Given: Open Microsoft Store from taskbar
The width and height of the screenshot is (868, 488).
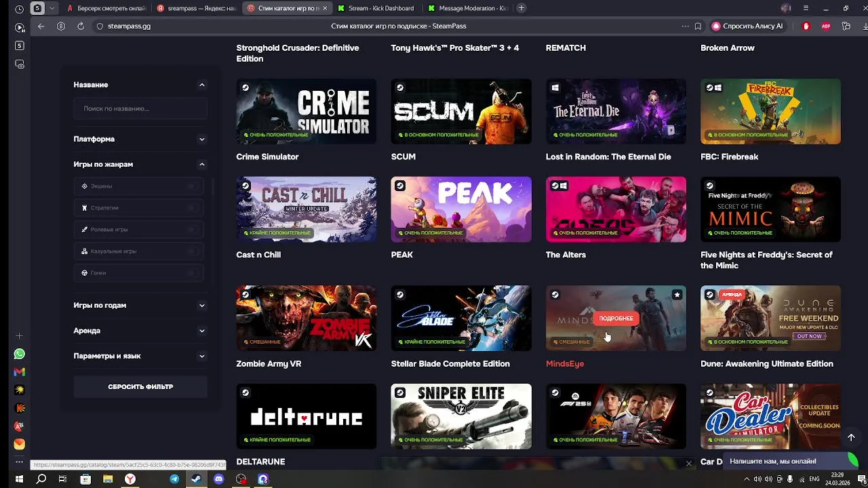Looking at the screenshot, I should pyautogui.click(x=85, y=479).
